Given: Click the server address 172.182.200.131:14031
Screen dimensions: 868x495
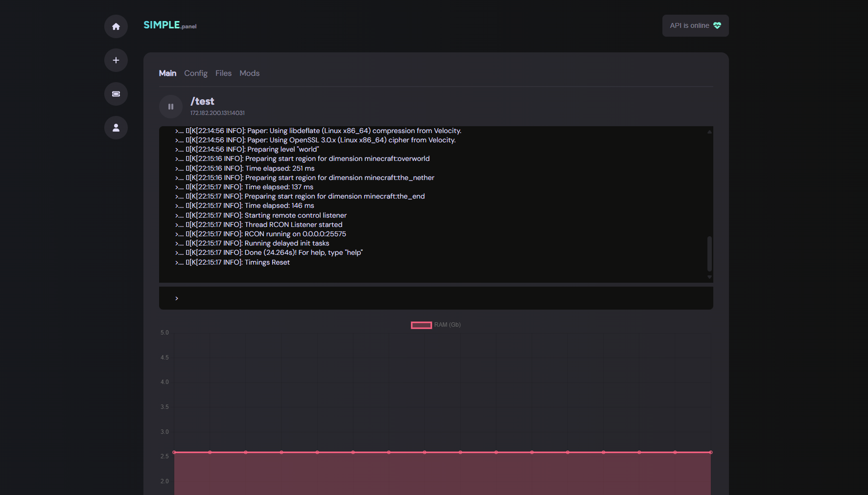Looking at the screenshot, I should pos(217,113).
